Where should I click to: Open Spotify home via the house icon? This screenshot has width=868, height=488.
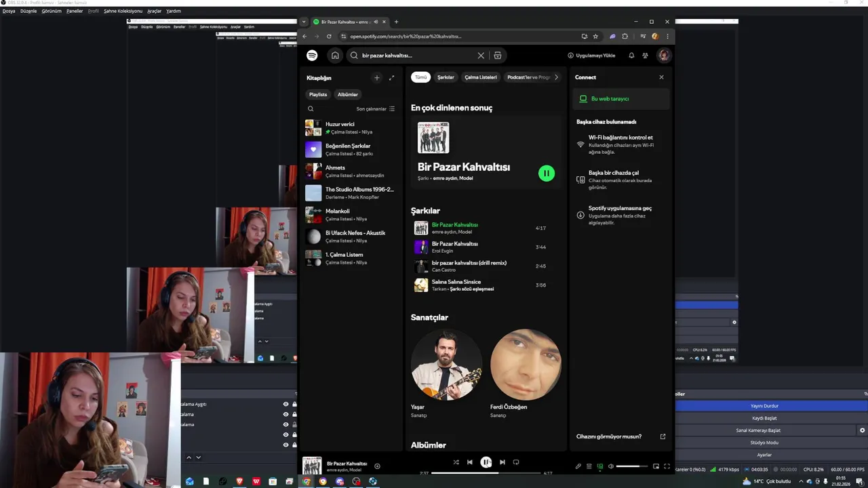[x=335, y=56]
